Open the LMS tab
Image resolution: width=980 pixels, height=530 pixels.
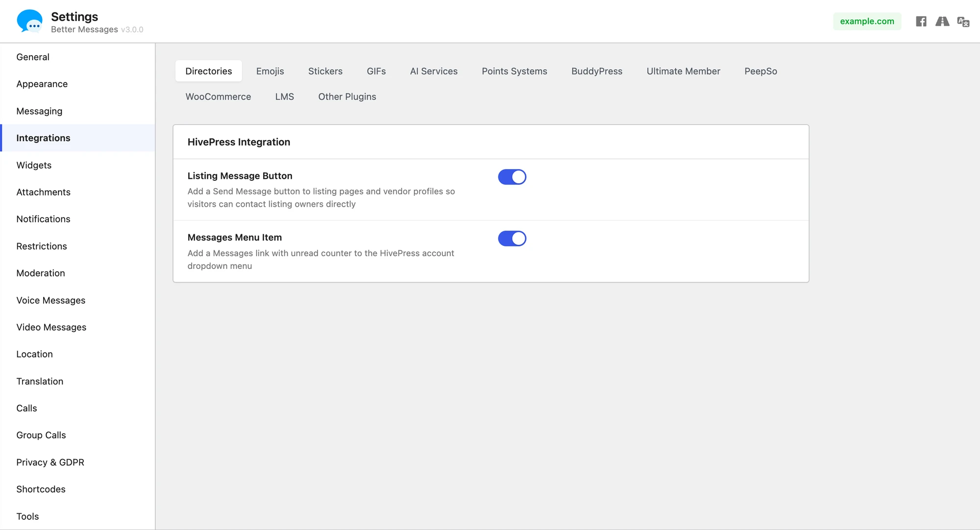(285, 96)
